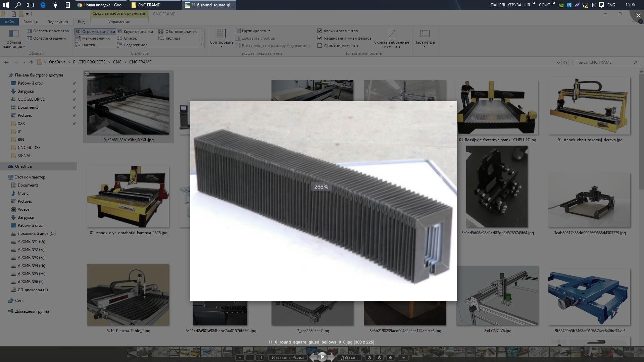Open the 'Сортировать' sort dropdown

222,38
